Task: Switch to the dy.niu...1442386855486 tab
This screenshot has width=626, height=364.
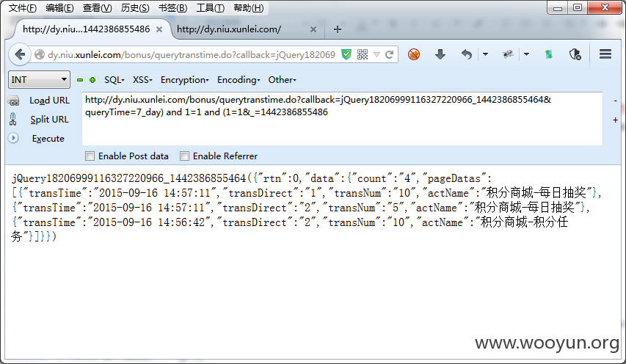Action: point(87,29)
